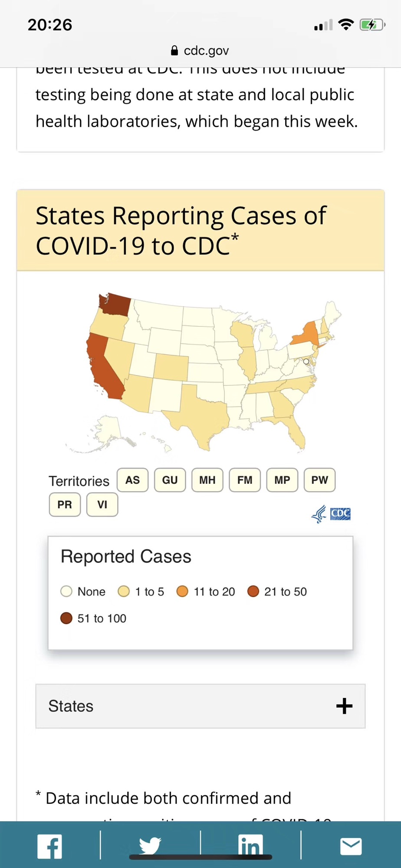Tap the Wi-Fi status icon
Viewport: 401px width, 868px height.
[x=345, y=25]
